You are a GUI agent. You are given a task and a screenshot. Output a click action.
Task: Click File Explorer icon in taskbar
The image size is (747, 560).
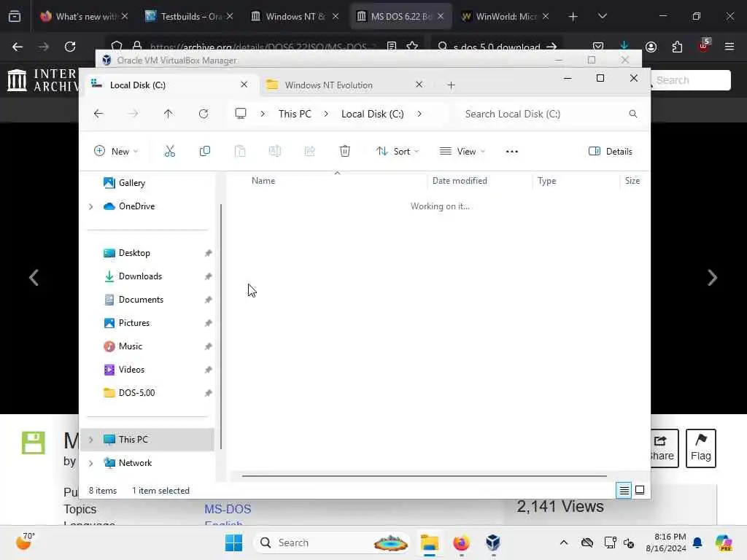(429, 542)
